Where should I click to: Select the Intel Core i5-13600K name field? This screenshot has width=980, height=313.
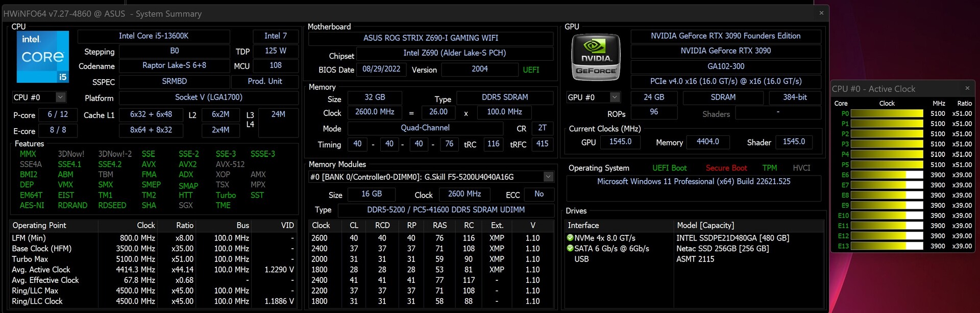pos(154,36)
